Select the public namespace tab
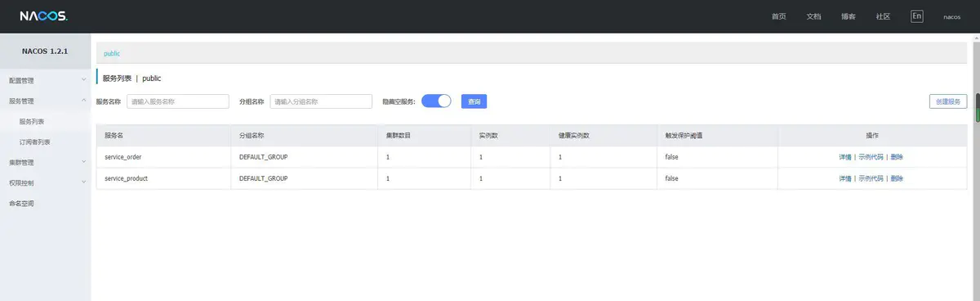 pyautogui.click(x=112, y=53)
